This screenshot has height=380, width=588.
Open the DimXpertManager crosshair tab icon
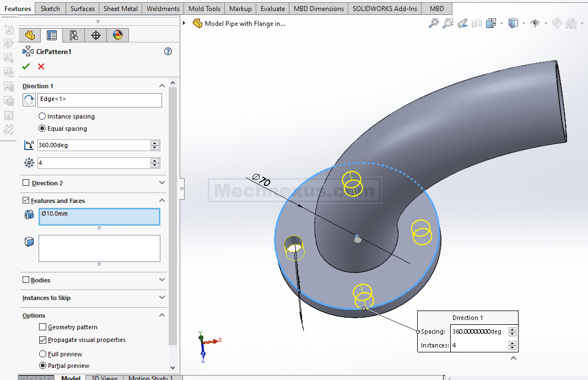pyautogui.click(x=96, y=35)
